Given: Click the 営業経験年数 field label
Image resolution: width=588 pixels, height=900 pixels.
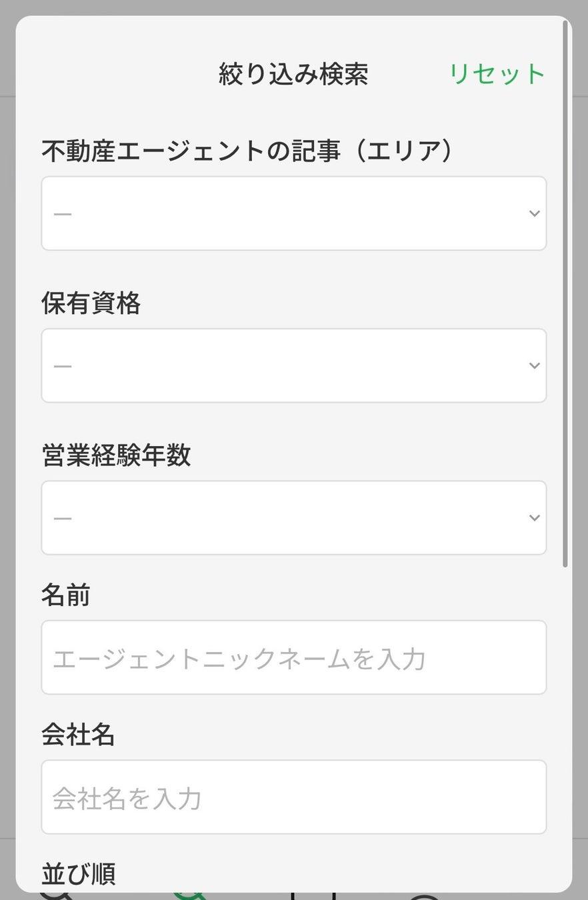Looking at the screenshot, I should [x=116, y=455].
